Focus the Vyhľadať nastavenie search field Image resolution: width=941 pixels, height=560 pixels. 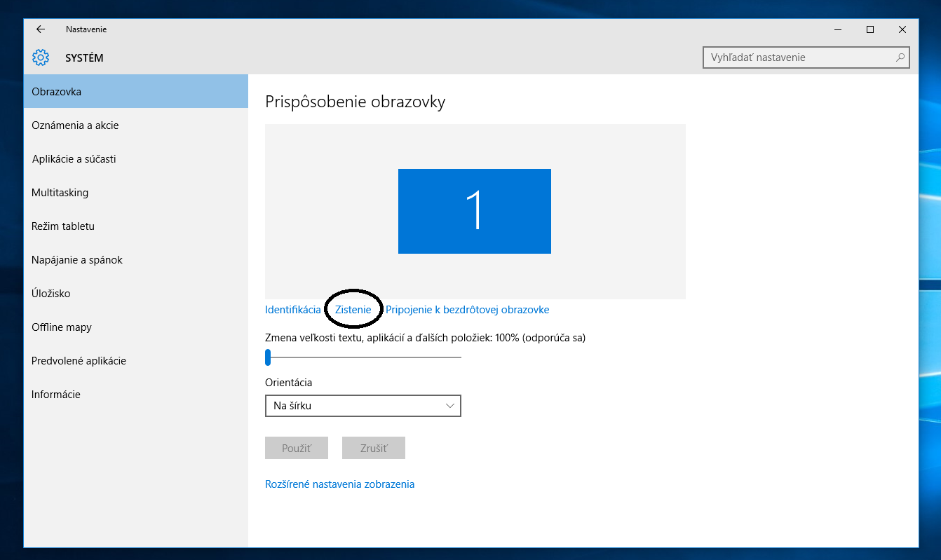(x=799, y=57)
